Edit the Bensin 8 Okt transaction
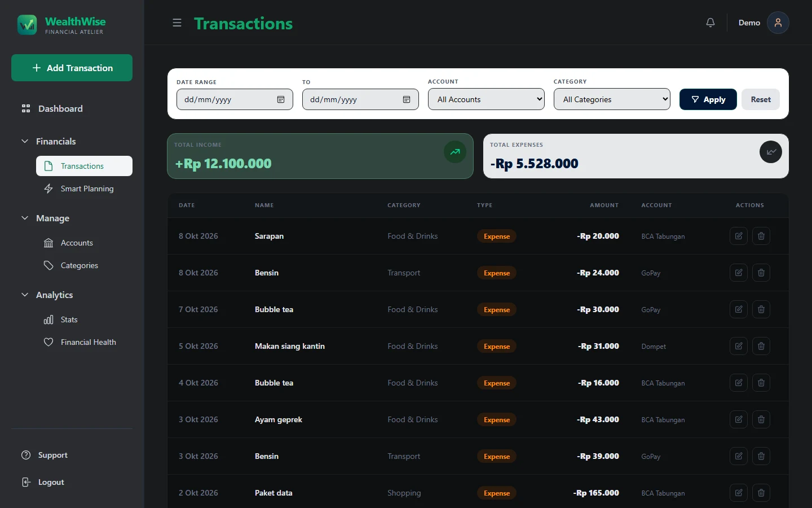The height and width of the screenshot is (508, 812). (739, 273)
